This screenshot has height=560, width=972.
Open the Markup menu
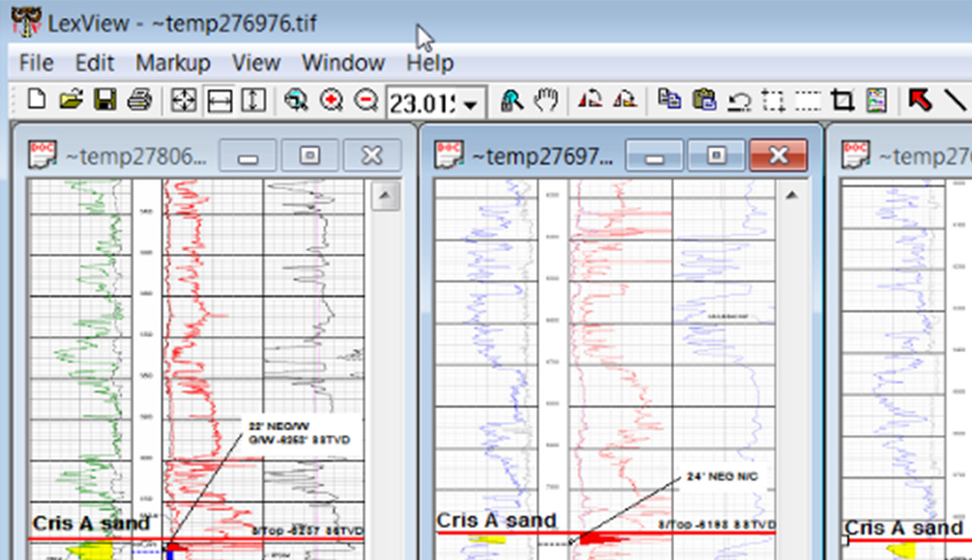173,63
